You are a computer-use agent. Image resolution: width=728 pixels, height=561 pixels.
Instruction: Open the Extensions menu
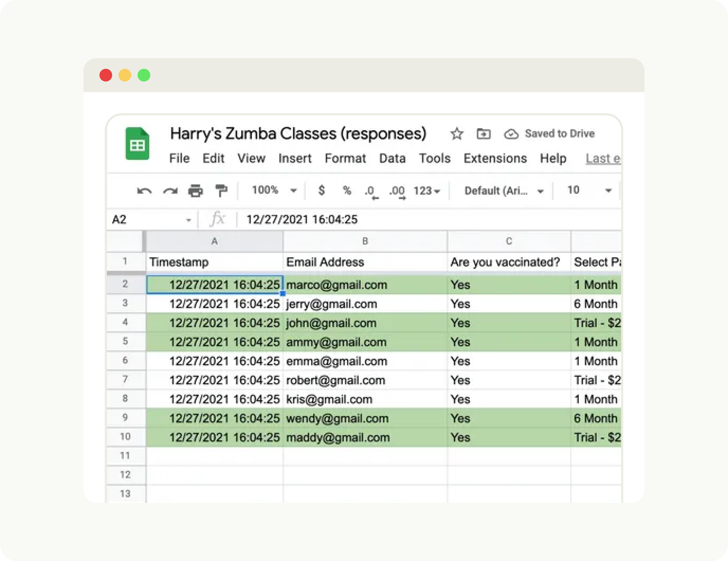(x=495, y=159)
